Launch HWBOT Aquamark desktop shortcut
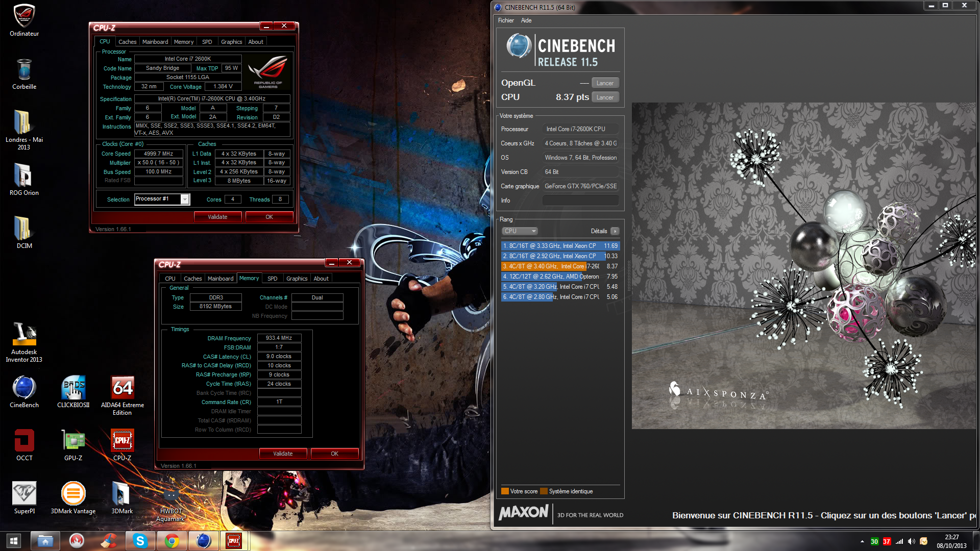The width and height of the screenshot is (980, 551). coord(171,505)
